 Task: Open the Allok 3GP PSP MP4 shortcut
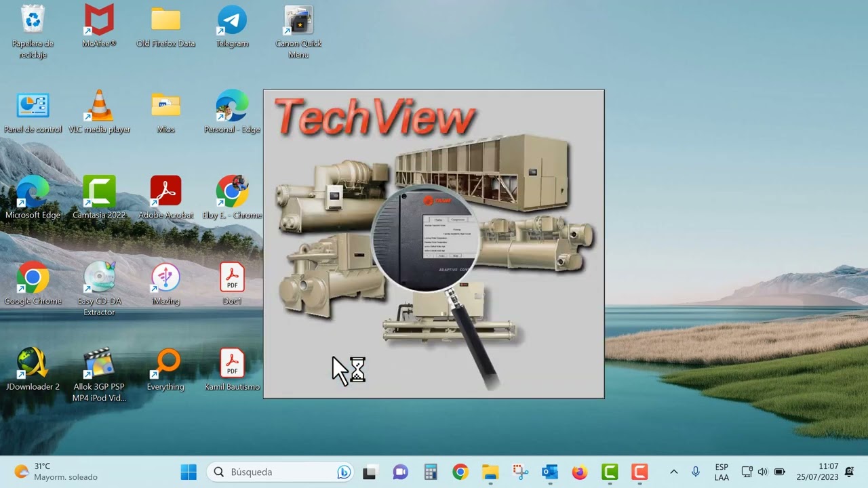pos(99,375)
